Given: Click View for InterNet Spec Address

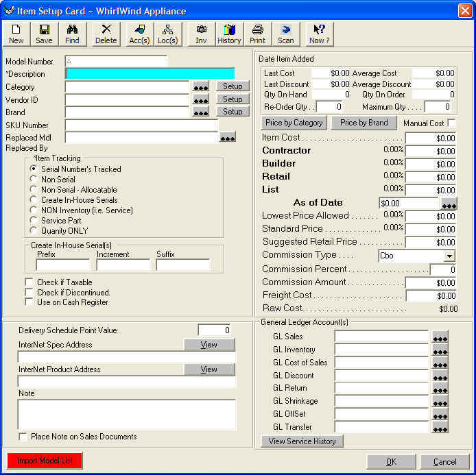Looking at the screenshot, I should [x=209, y=345].
